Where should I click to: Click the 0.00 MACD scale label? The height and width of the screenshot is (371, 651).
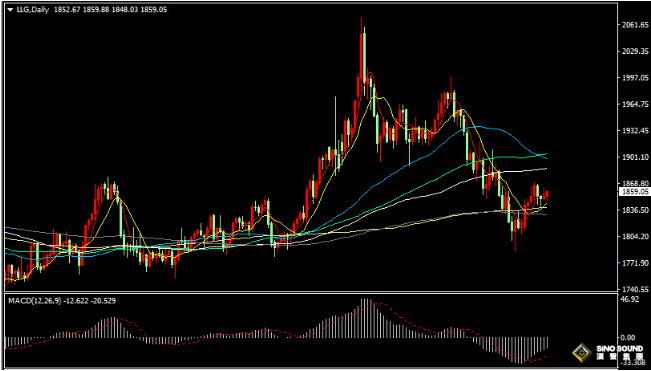(x=627, y=337)
